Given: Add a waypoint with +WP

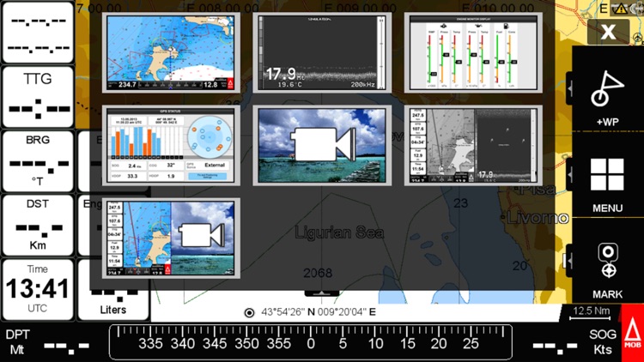Looking at the screenshot, I should coord(607,99).
